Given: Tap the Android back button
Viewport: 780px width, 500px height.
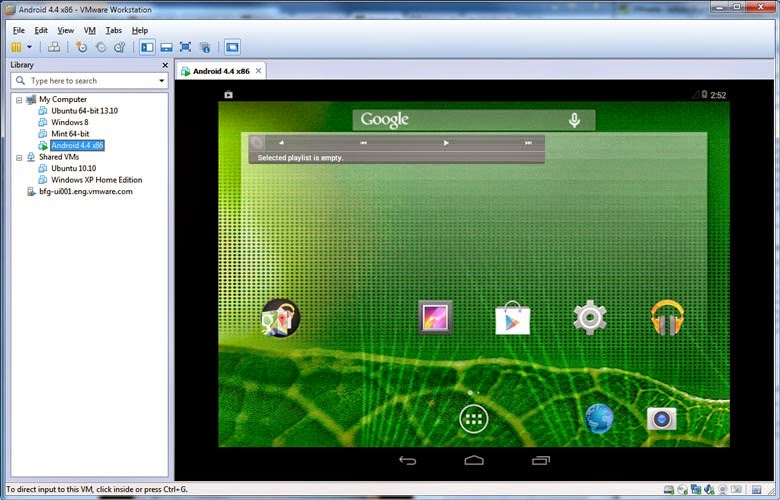Looking at the screenshot, I should pyautogui.click(x=407, y=461).
